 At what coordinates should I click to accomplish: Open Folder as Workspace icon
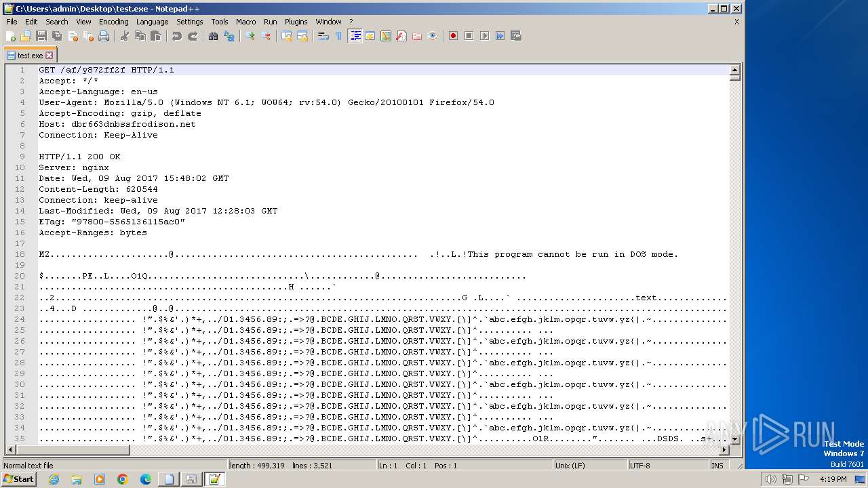417,36
